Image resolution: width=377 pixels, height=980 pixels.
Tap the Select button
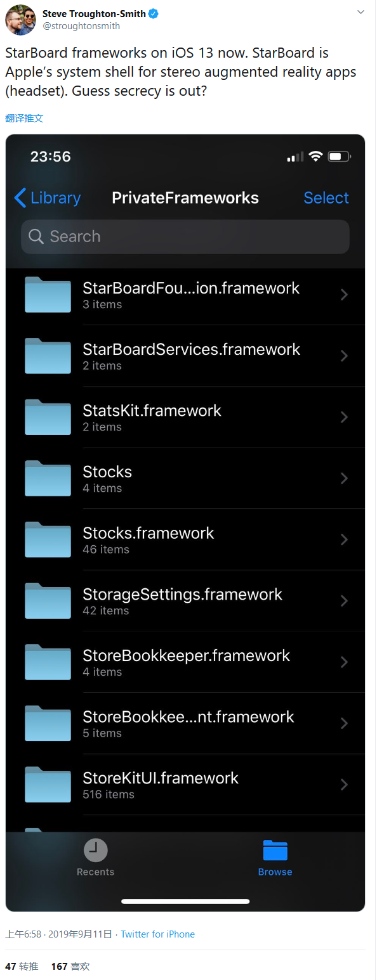click(326, 198)
